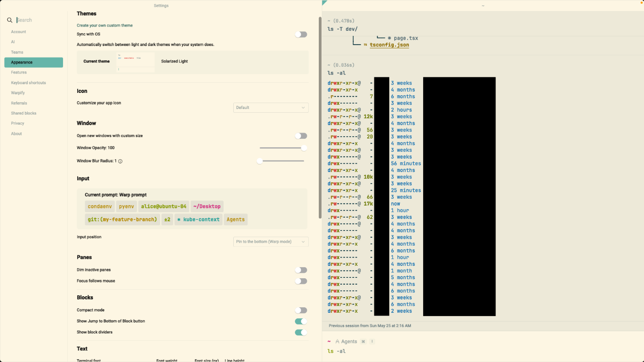The width and height of the screenshot is (644, 362).
Task: Open the Privacy settings section
Action: (17, 123)
